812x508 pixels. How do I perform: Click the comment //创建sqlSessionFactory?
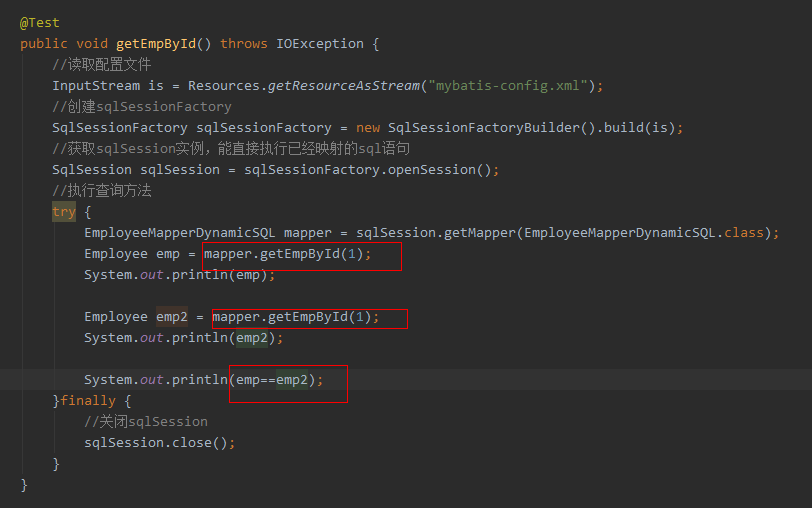click(x=142, y=107)
